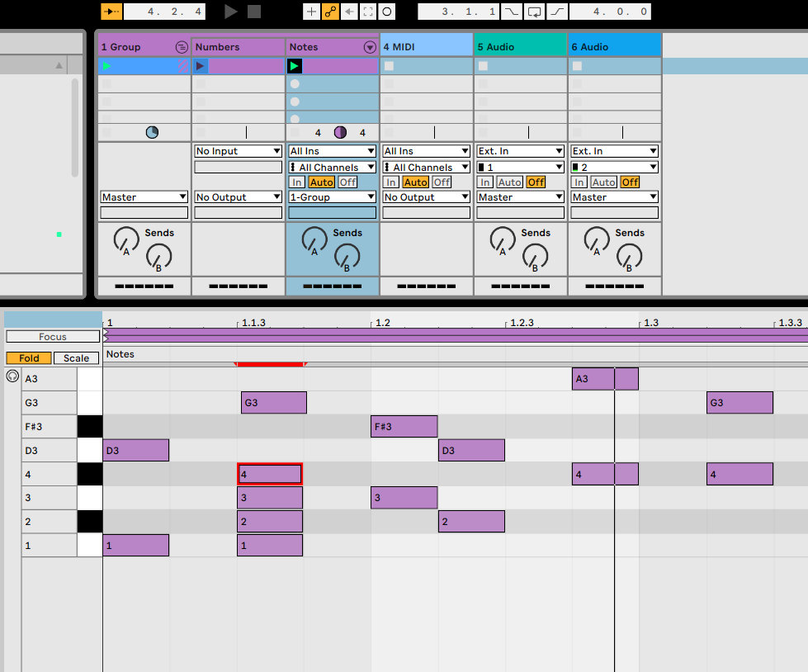
Task: Set 5 Audio monitor to Off
Action: [x=536, y=182]
